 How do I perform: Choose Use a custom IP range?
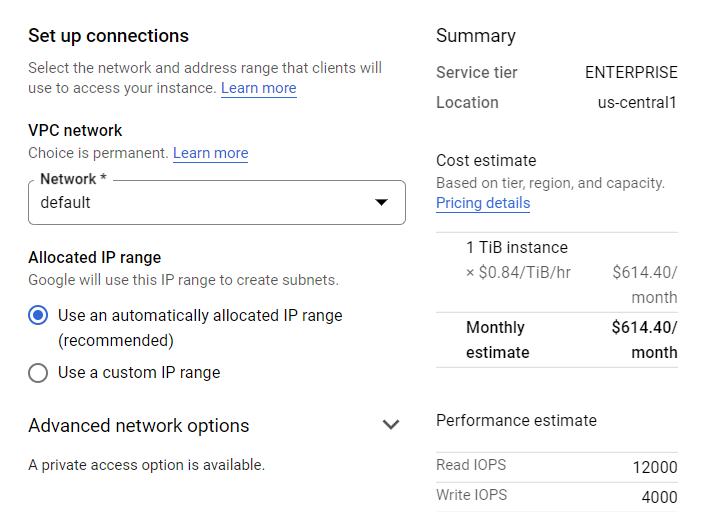point(38,373)
